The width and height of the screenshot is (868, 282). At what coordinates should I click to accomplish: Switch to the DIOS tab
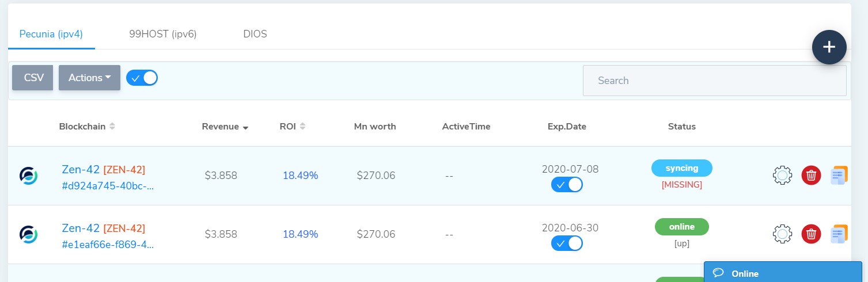pos(255,34)
